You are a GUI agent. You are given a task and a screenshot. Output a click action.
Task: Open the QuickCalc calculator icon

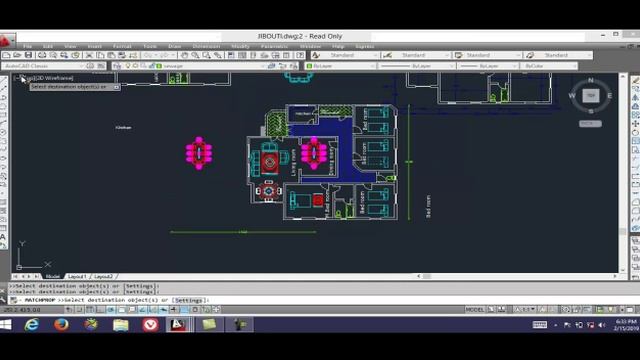(287, 55)
